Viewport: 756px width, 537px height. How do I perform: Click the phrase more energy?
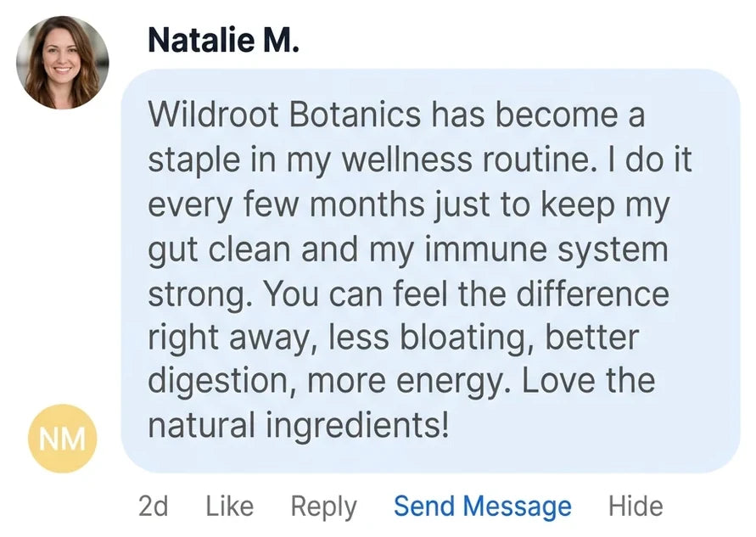coord(409,382)
